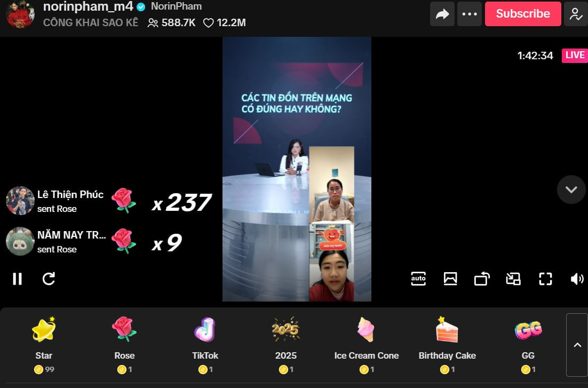The width and height of the screenshot is (588, 388).
Task: Enter fullscreen mode
Action: (x=545, y=279)
